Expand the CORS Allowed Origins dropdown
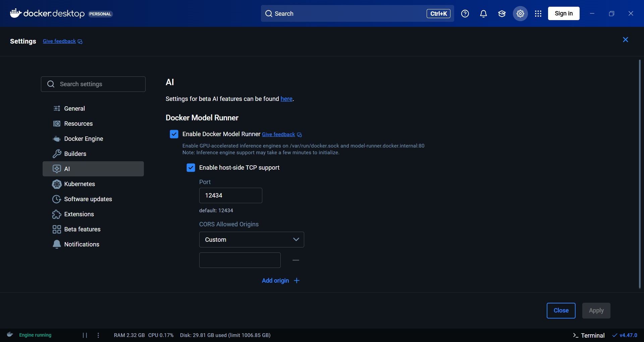The height and width of the screenshot is (342, 644). pos(252,240)
